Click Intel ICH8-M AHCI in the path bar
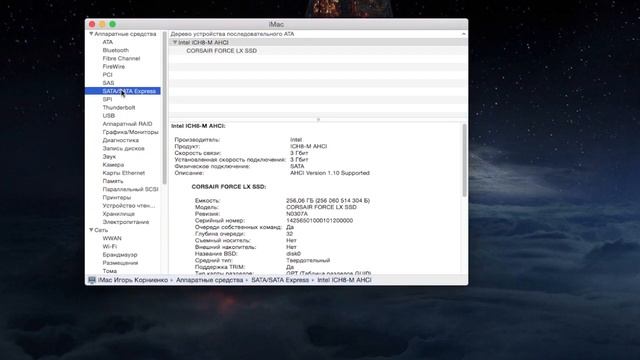The width and height of the screenshot is (640, 360). click(x=344, y=280)
